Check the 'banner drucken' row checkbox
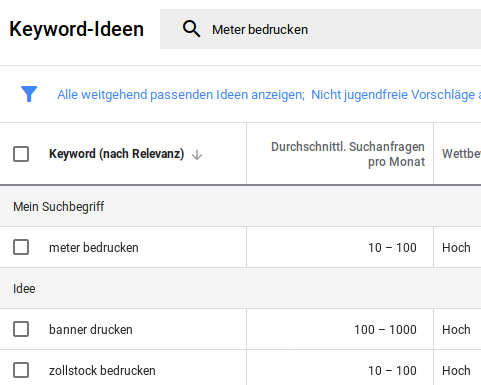This screenshot has height=385, width=481. click(x=21, y=329)
